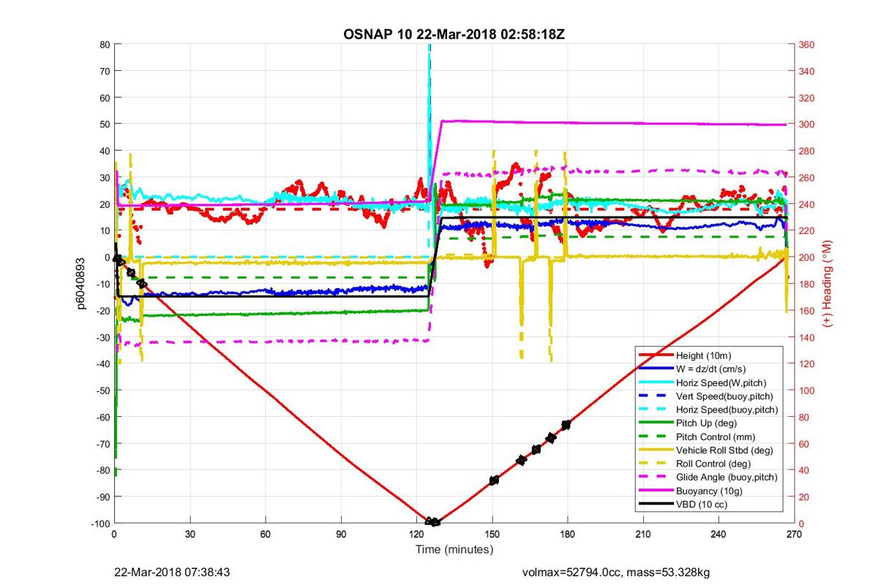Click the right heading axis tick 100
Screen dimensions: 878x588
click(x=806, y=391)
